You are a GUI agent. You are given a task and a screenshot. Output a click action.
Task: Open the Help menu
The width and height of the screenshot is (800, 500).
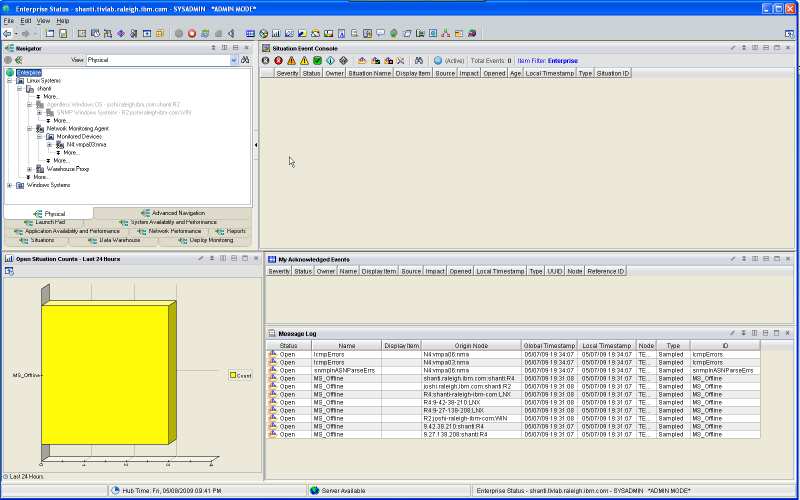pos(63,21)
